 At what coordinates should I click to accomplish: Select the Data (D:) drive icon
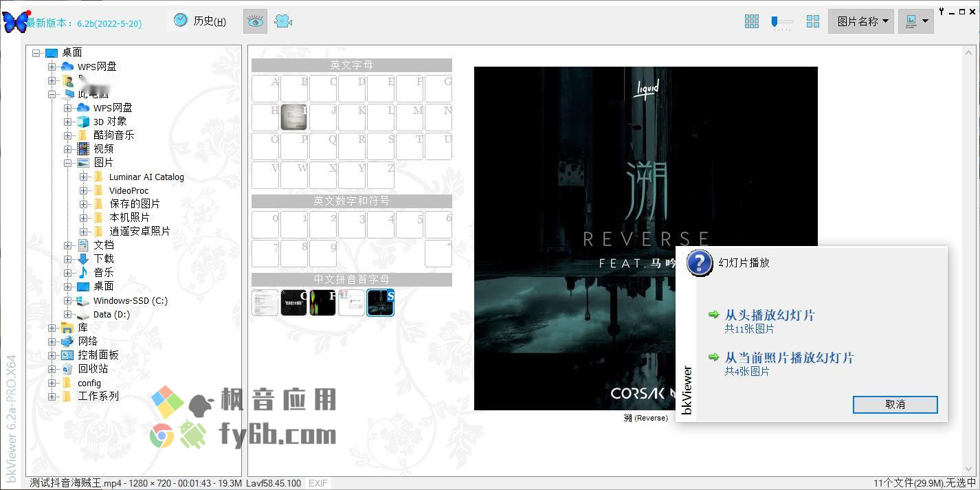(x=83, y=314)
